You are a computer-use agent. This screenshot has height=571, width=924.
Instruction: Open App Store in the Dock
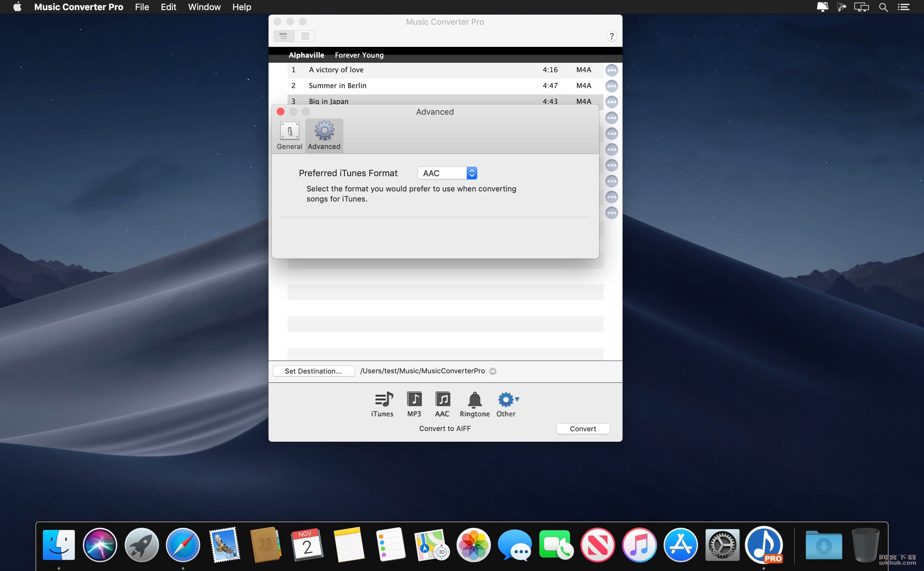pyautogui.click(x=680, y=545)
